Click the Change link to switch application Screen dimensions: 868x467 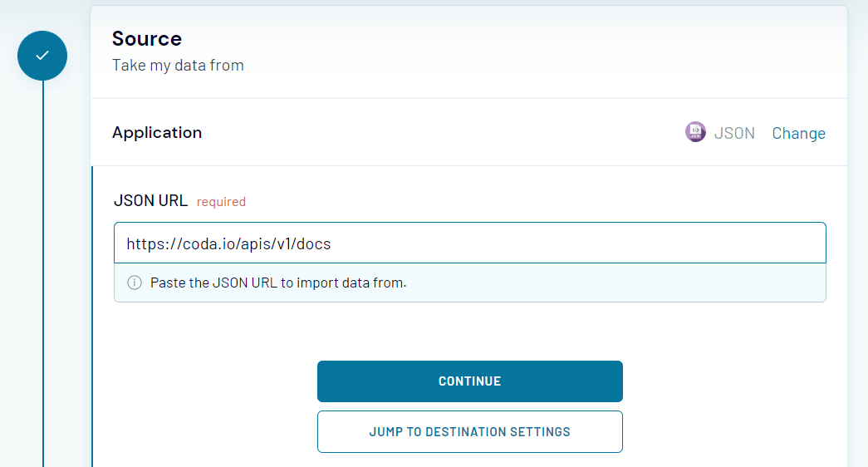798,133
